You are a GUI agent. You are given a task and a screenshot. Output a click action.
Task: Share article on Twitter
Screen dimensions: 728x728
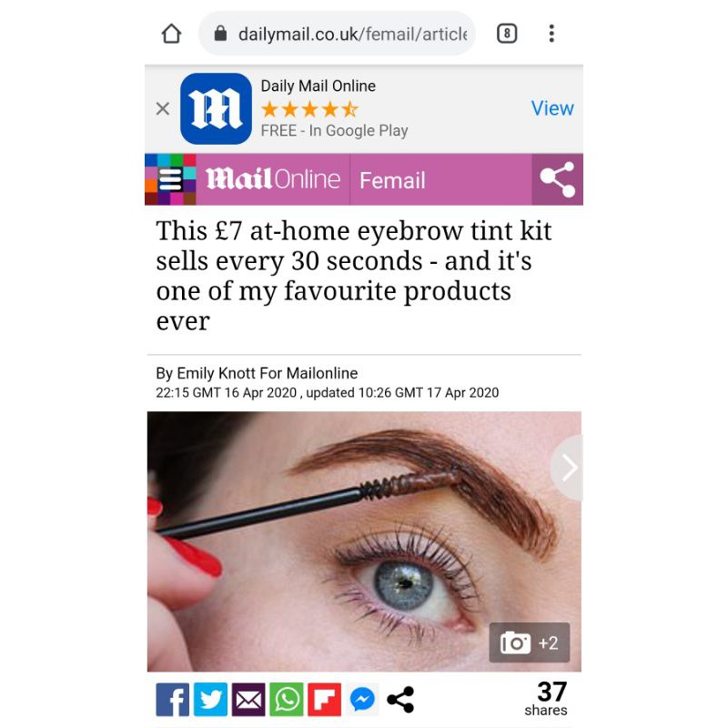(x=210, y=699)
